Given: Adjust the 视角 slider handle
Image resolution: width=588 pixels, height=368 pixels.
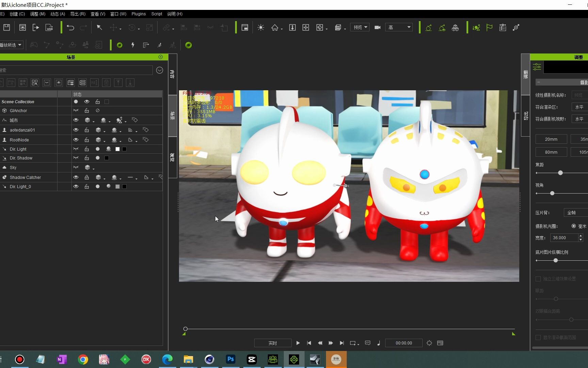Looking at the screenshot, I should click(552, 193).
